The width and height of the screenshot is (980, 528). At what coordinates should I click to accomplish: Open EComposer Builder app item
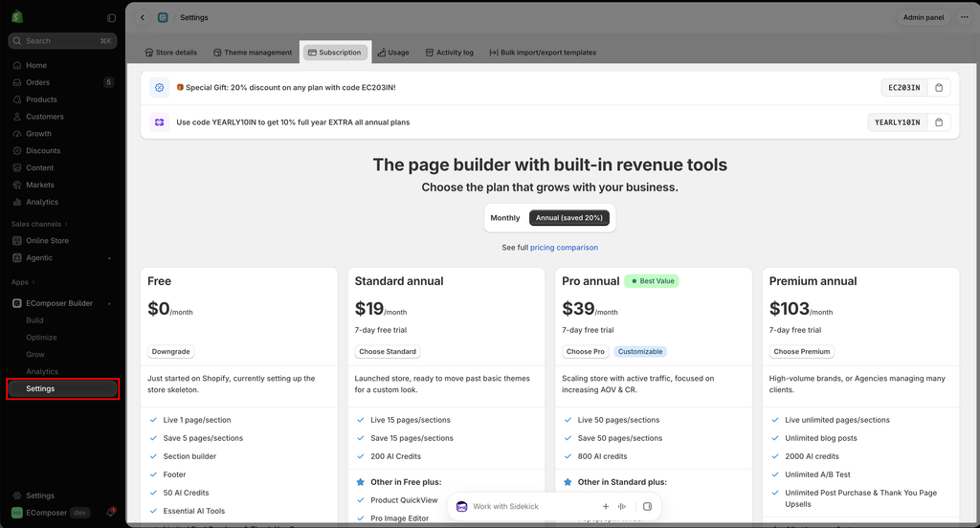[61, 303]
